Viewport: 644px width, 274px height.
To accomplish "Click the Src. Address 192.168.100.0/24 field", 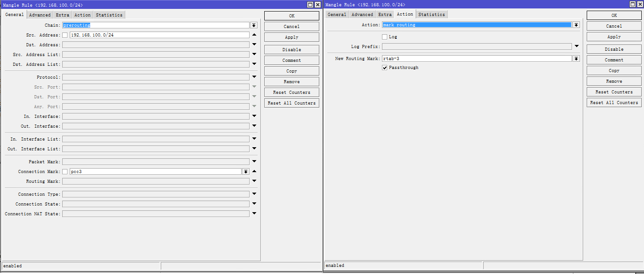I will tap(159, 35).
